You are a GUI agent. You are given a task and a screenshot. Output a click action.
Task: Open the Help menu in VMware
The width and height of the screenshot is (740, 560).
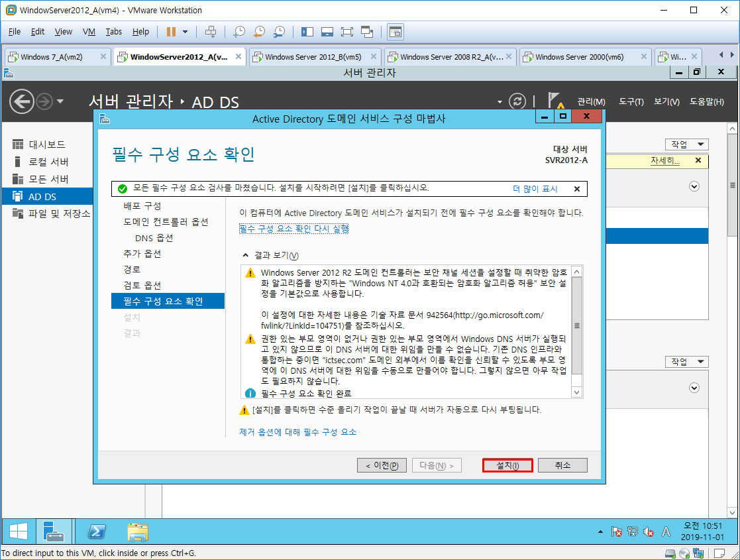click(x=140, y=32)
